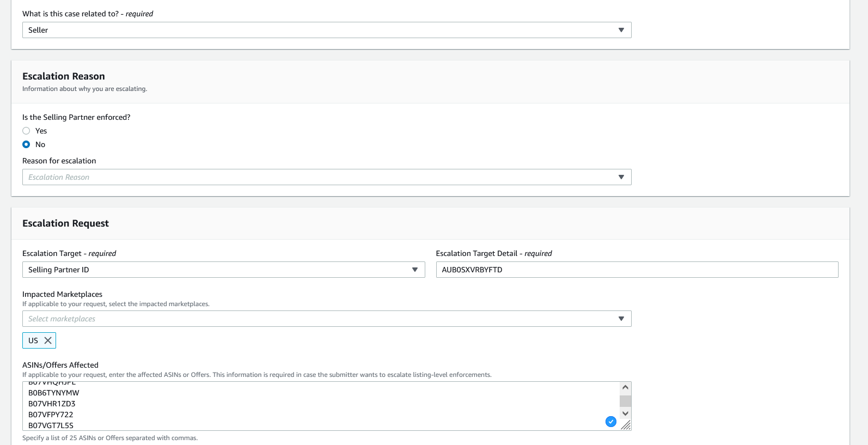This screenshot has height=445, width=868.
Task: Select Yes for Selling Partner enforced
Action: (26, 131)
